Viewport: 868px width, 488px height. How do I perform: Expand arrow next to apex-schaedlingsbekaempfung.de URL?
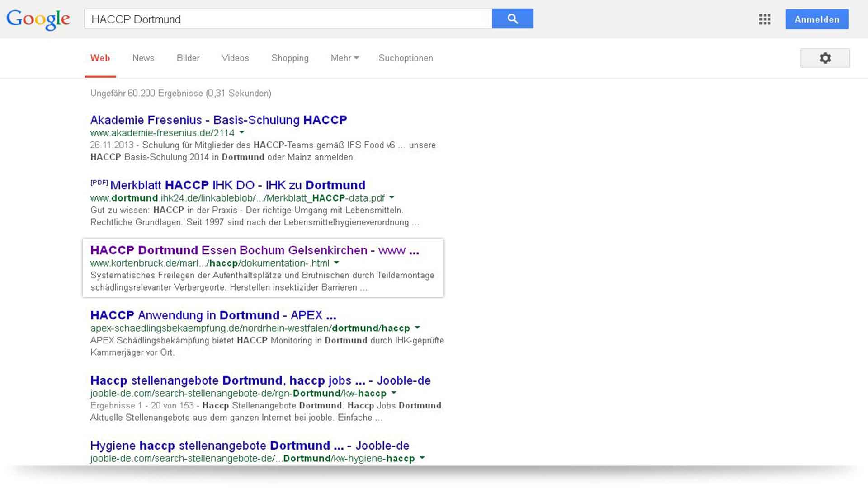point(417,328)
